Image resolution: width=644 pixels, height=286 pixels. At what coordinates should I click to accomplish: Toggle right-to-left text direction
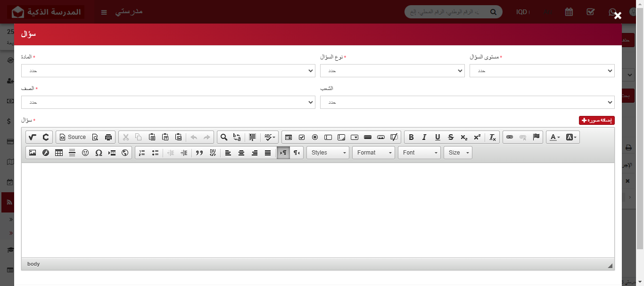[297, 153]
